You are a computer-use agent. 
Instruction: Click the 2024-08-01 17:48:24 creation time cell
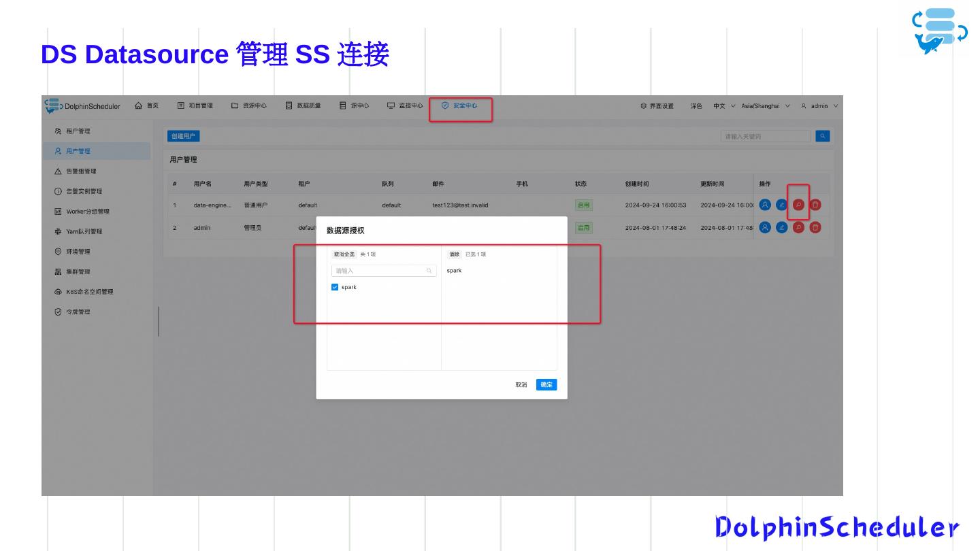pos(656,228)
